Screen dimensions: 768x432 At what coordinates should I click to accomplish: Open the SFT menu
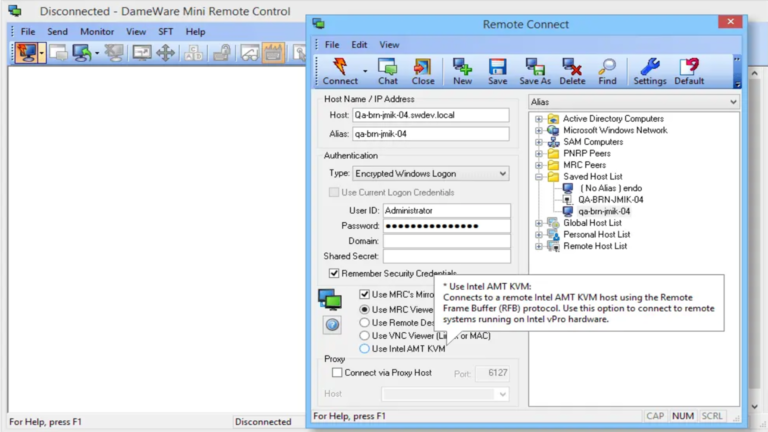(x=166, y=32)
